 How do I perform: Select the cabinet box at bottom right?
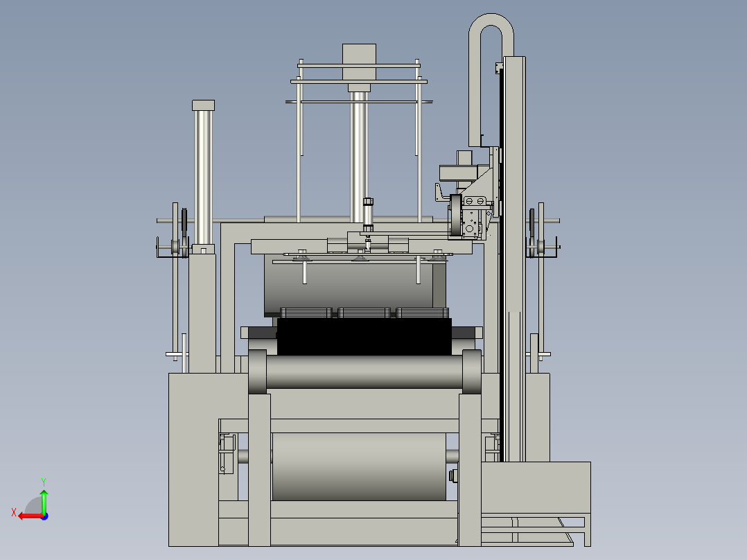[536, 487]
